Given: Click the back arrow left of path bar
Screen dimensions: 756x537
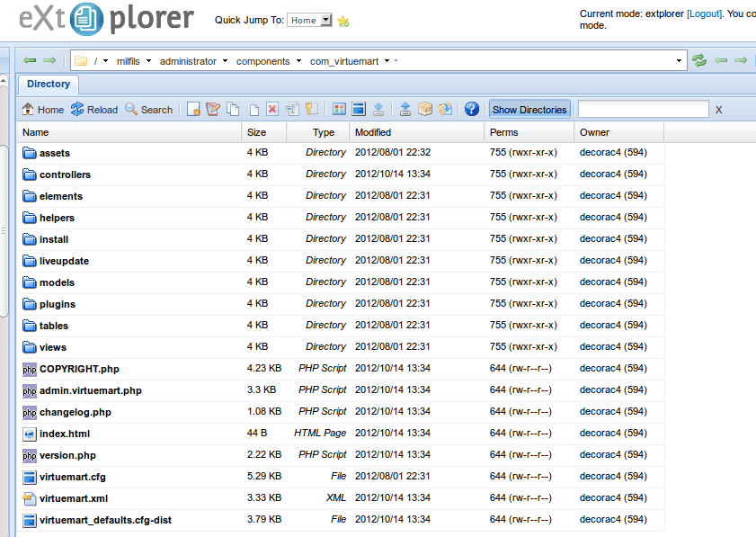Looking at the screenshot, I should pos(30,60).
